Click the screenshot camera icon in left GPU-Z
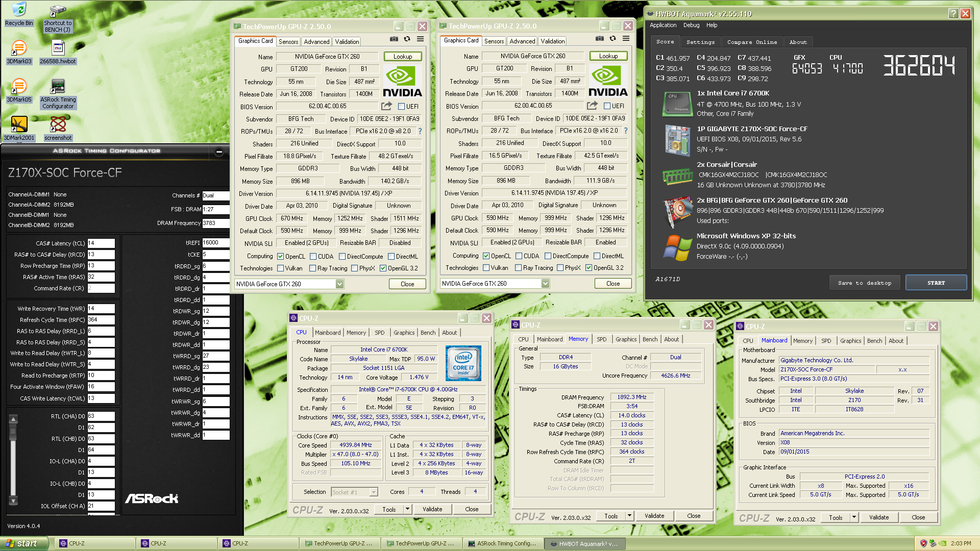This screenshot has height=551, width=980. (394, 39)
